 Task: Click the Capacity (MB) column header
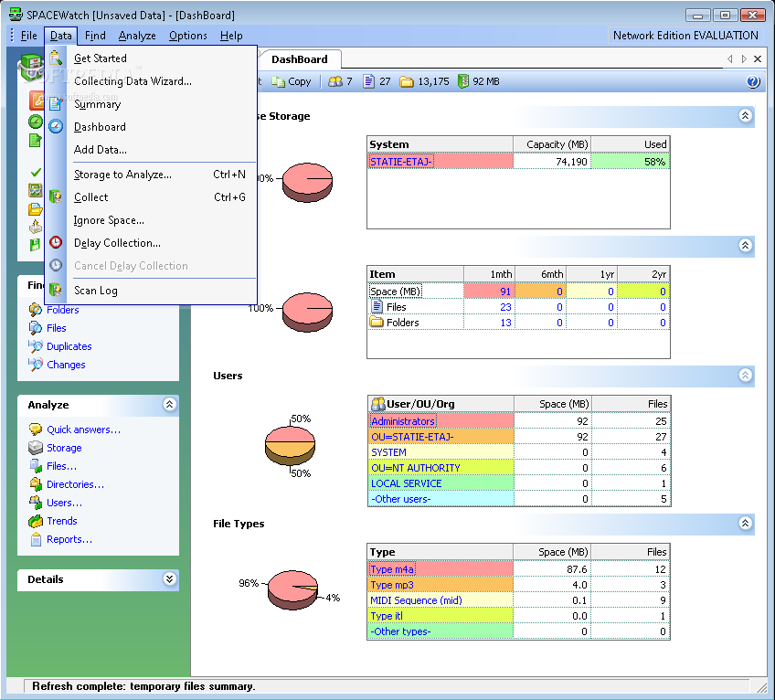[x=552, y=144]
